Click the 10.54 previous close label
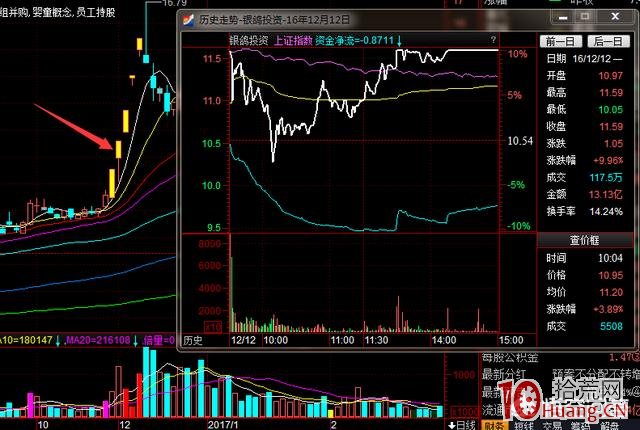The height and width of the screenshot is (430, 640). 520,141
